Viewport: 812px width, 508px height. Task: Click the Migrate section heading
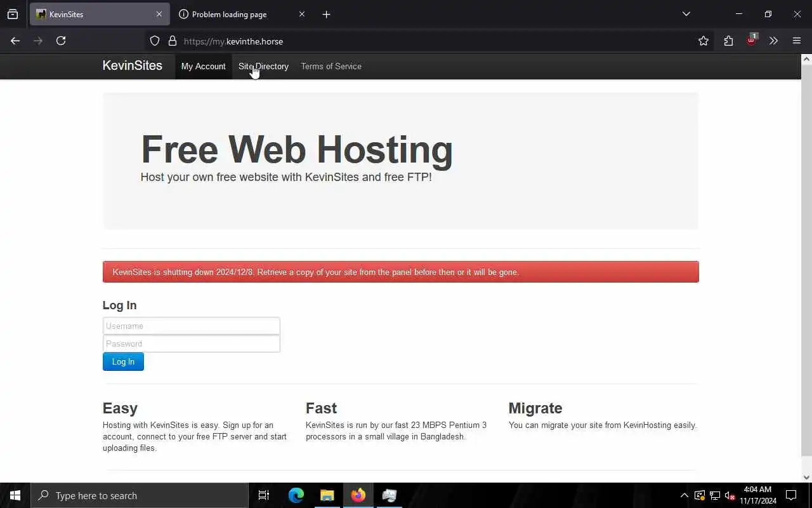(x=535, y=408)
